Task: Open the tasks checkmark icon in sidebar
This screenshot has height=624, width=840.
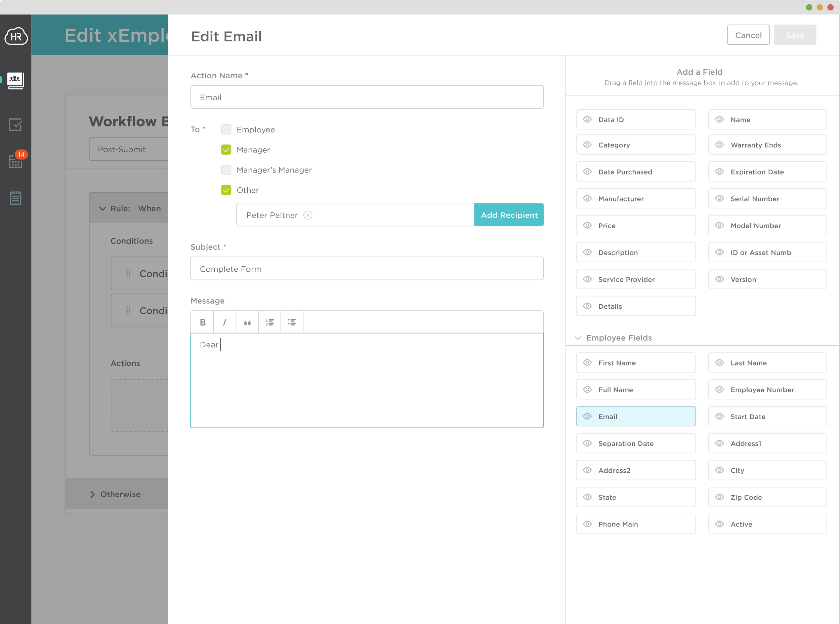Action: point(15,124)
